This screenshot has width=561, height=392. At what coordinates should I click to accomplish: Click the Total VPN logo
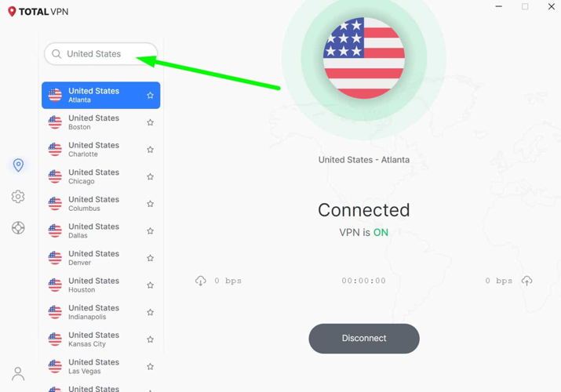[38, 12]
